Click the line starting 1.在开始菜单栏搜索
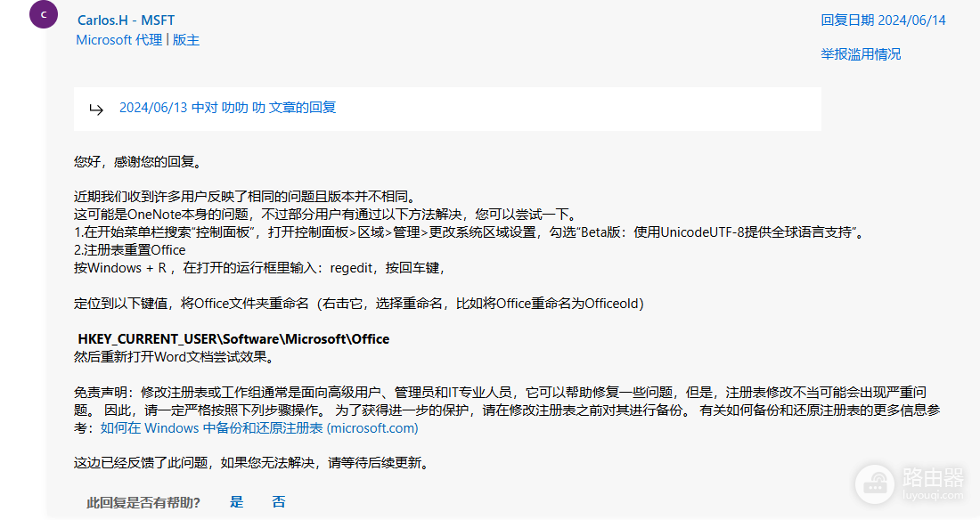This screenshot has height=520, width=980. 470,232
